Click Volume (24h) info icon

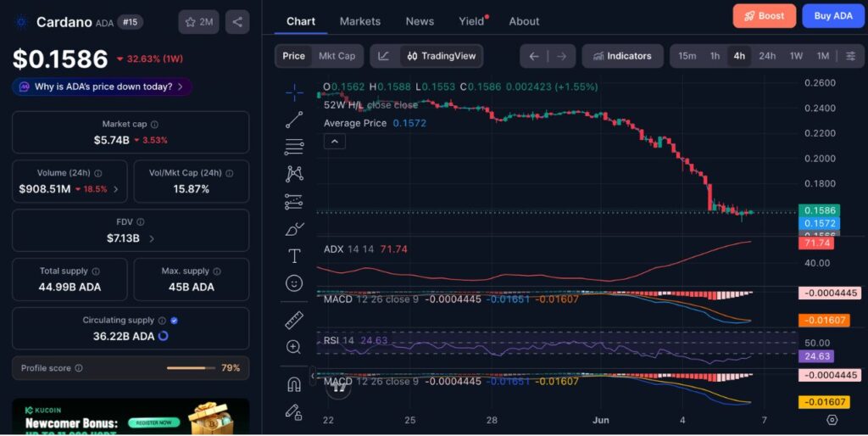tap(98, 173)
